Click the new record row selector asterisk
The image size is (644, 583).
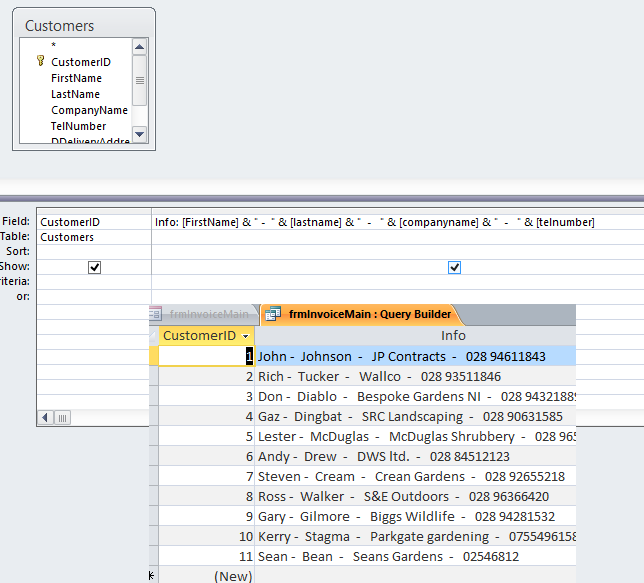pyautogui.click(x=154, y=575)
